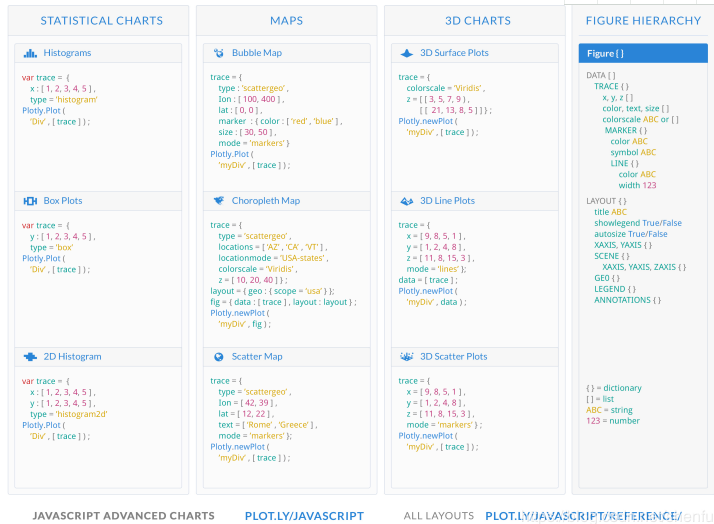Viewport: 714px width, 524px height.
Task: Click the Bubble Map icon
Action: 218,53
